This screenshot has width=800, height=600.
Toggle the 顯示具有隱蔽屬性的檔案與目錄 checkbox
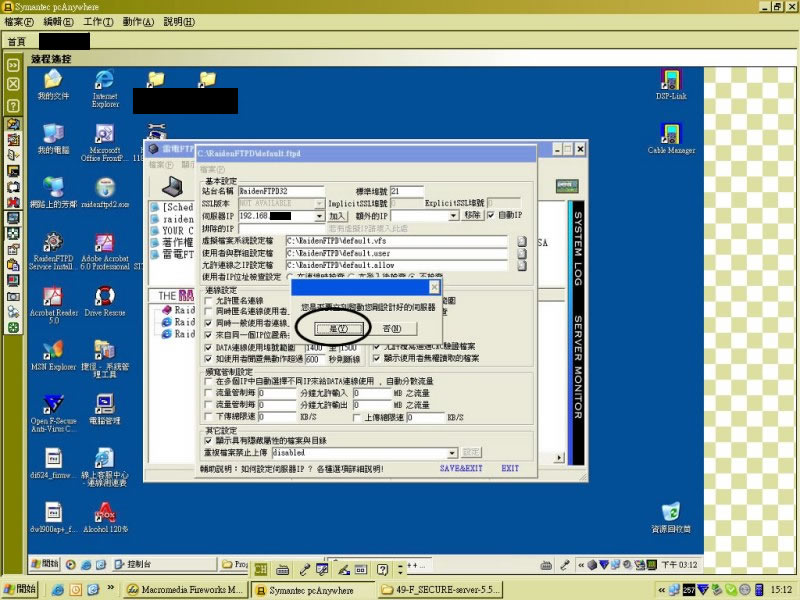coord(208,440)
